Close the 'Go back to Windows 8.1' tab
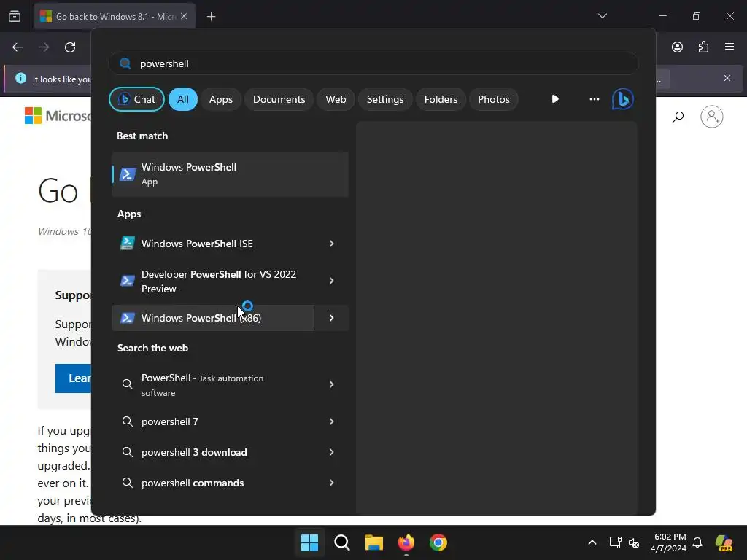Screen dimensions: 747x560 (184, 16)
